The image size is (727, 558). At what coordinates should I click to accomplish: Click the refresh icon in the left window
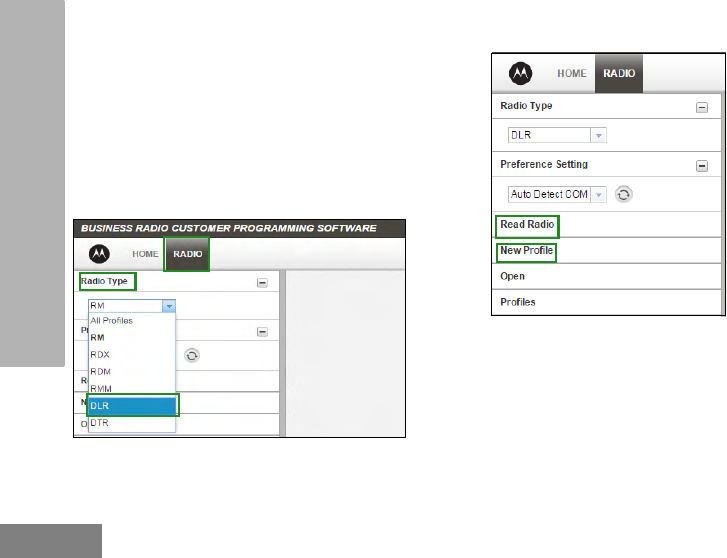(192, 356)
